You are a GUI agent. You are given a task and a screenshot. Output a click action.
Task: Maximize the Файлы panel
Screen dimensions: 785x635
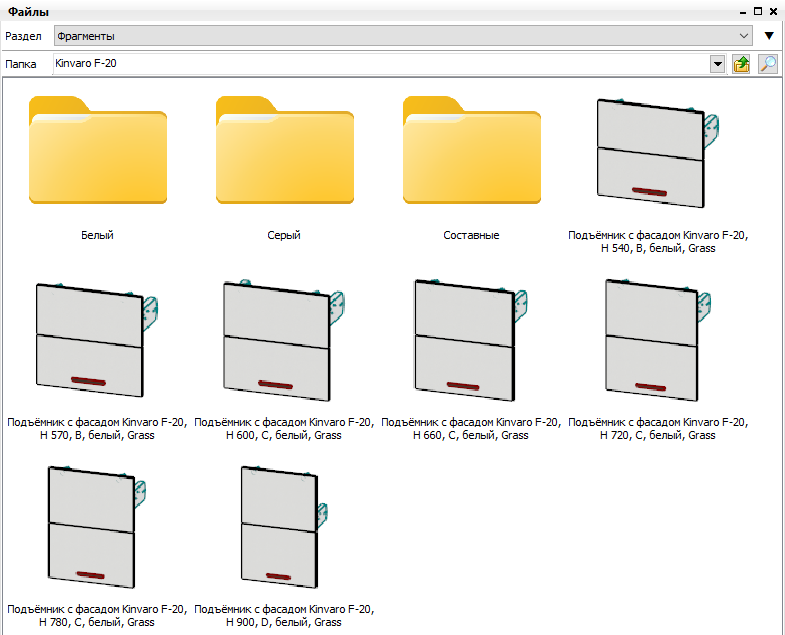pos(758,11)
